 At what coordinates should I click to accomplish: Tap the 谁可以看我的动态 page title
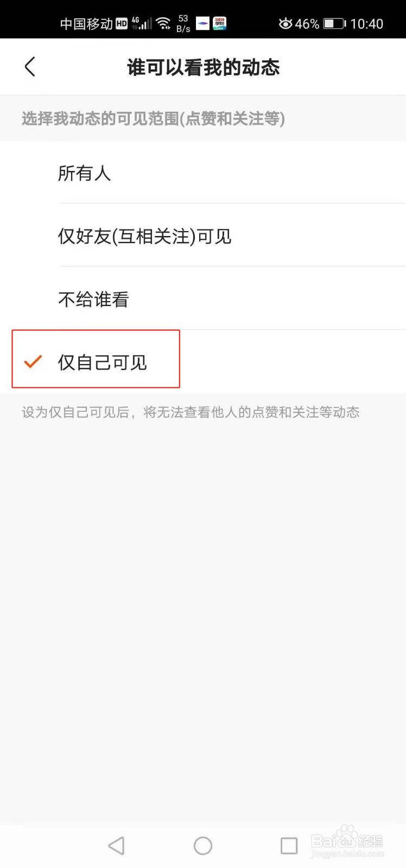(x=204, y=67)
